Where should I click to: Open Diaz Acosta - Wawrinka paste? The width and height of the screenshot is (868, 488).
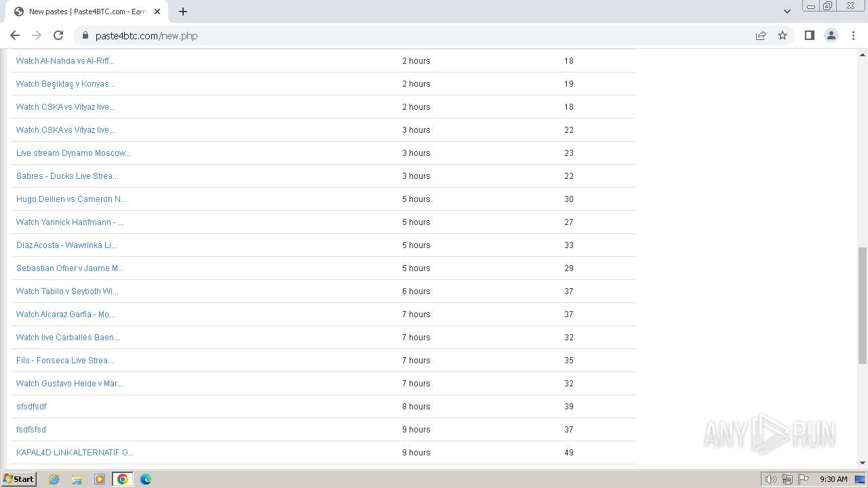click(66, 245)
